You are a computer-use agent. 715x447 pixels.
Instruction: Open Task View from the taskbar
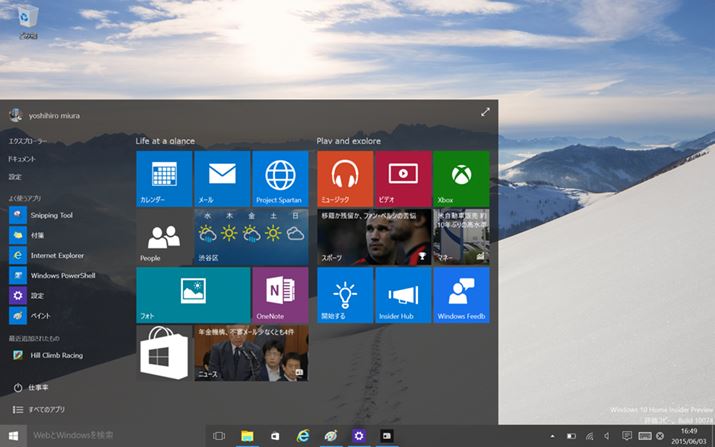click(x=219, y=436)
